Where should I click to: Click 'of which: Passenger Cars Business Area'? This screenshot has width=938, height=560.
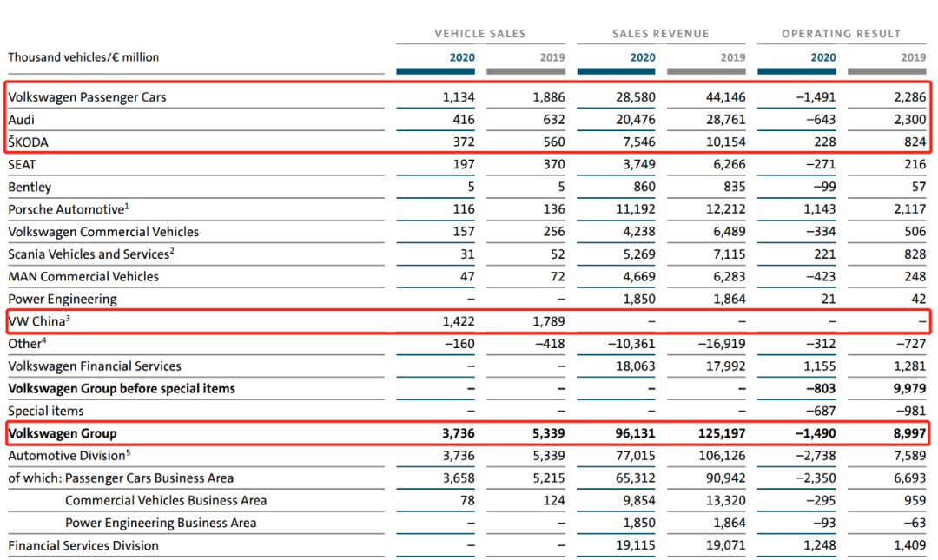tap(121, 478)
